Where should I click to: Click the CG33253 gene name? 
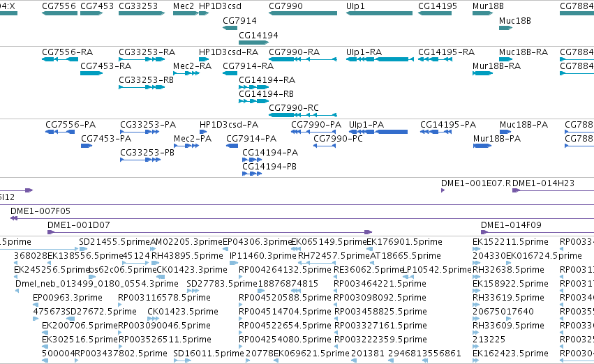tap(138, 6)
